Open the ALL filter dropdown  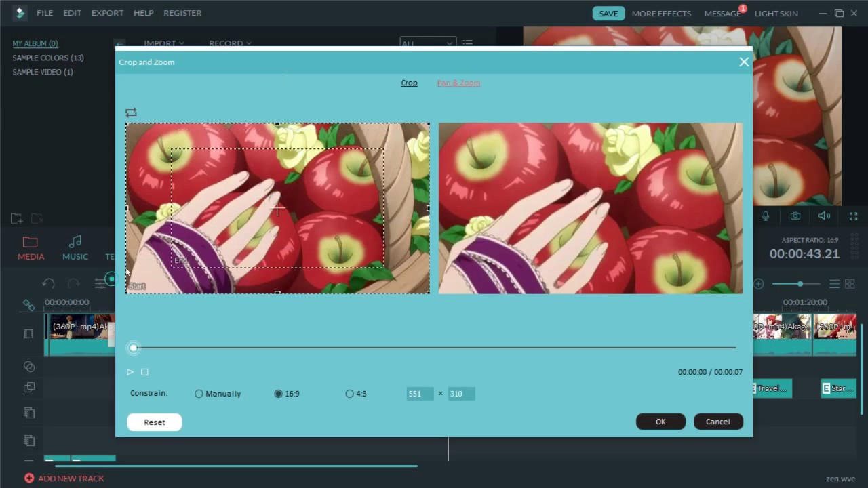coord(428,43)
